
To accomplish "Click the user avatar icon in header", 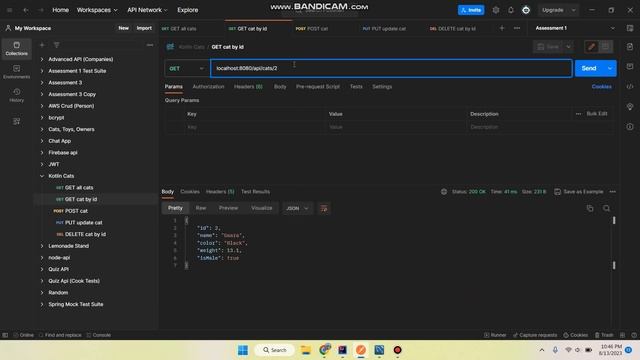I will pos(526,10).
